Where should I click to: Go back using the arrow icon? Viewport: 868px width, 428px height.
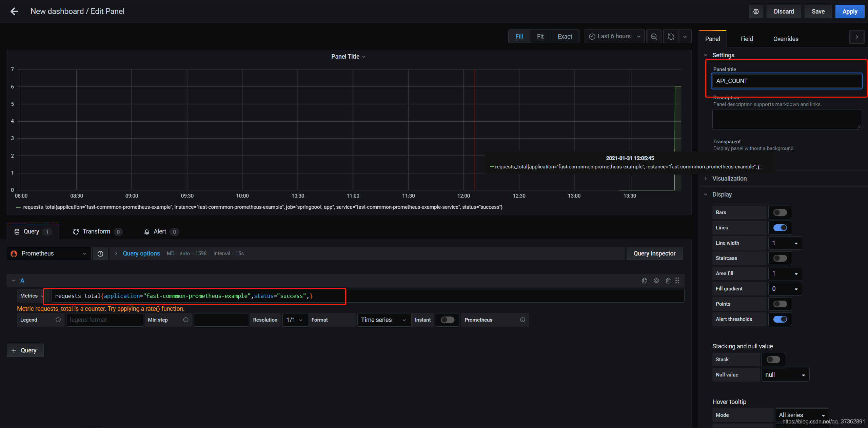(x=14, y=11)
